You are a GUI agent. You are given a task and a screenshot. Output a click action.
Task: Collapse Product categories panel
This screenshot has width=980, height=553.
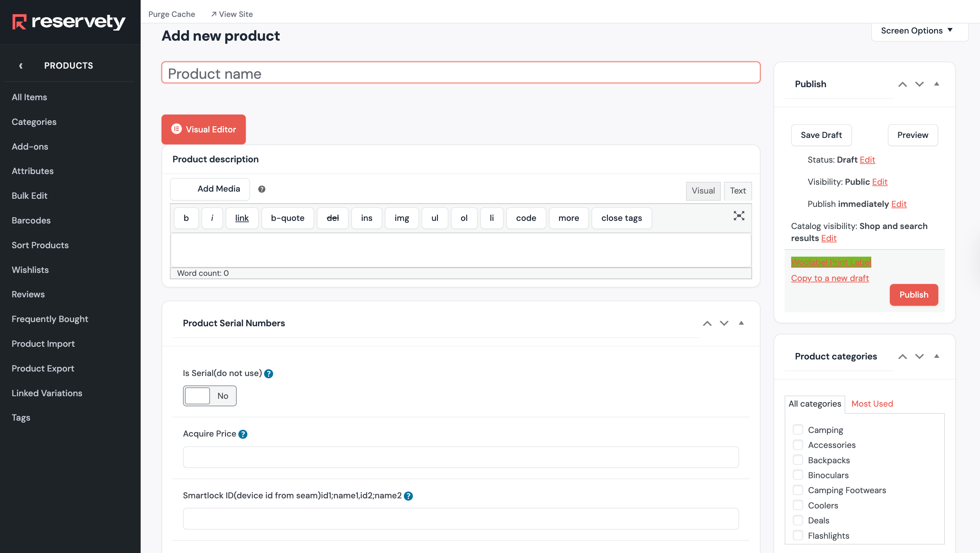click(937, 356)
